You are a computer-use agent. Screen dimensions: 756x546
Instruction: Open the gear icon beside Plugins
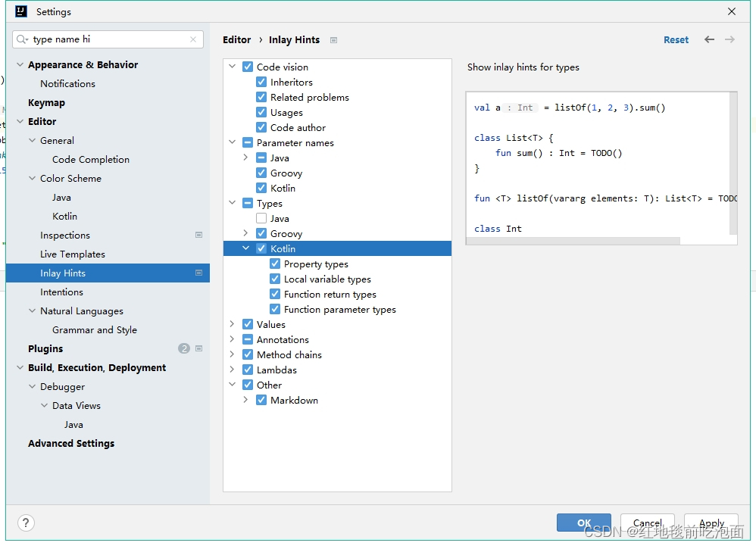point(199,348)
